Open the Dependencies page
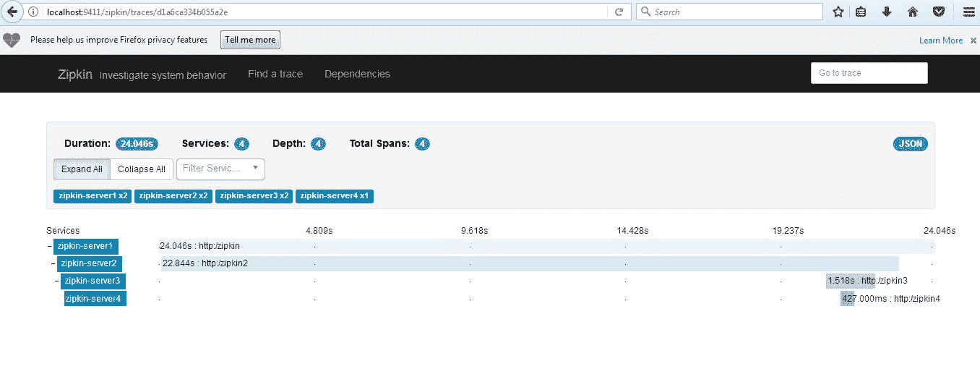Image resolution: width=980 pixels, height=369 pixels. [357, 74]
